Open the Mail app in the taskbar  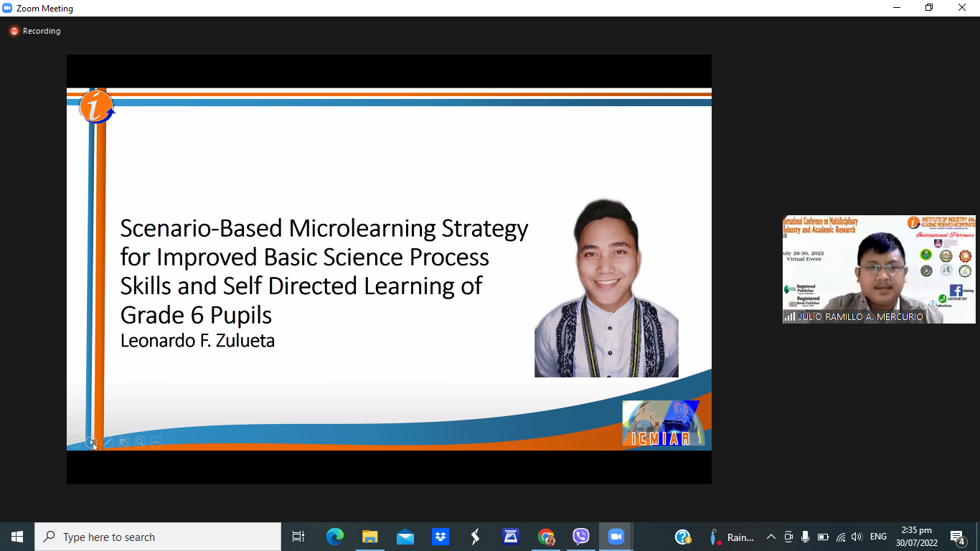[405, 537]
